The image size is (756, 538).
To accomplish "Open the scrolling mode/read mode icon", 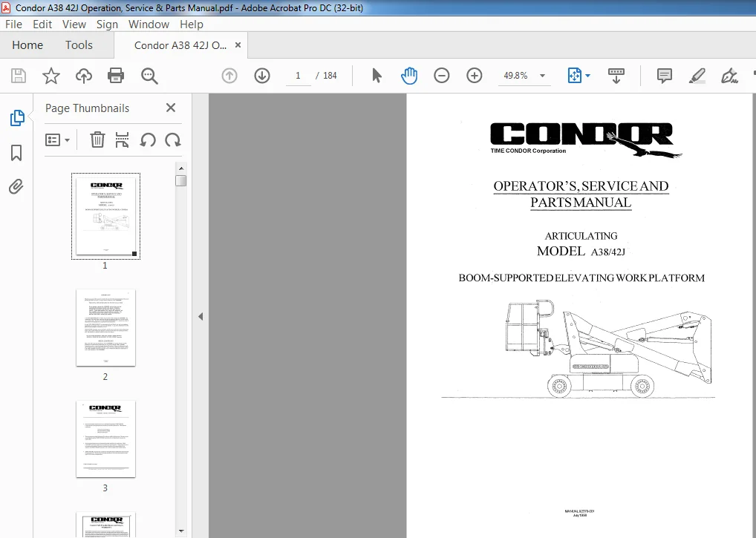I will click(616, 76).
